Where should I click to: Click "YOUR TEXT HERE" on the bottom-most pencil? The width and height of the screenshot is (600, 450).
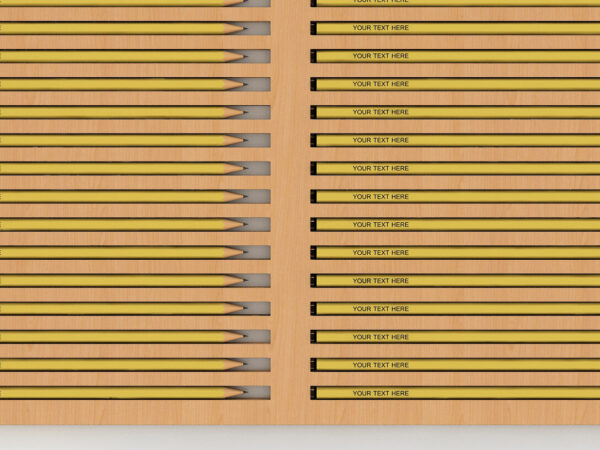pyautogui.click(x=380, y=393)
